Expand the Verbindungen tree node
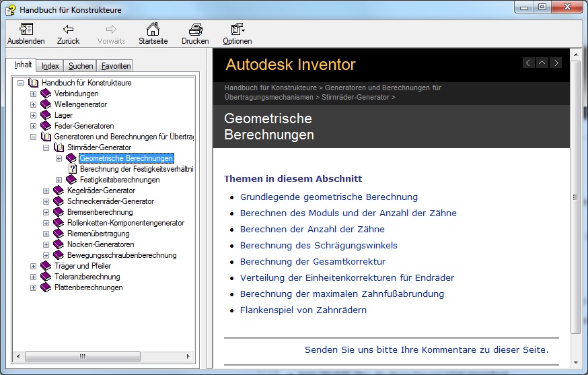Viewport: 588px width, 375px height. click(x=33, y=94)
